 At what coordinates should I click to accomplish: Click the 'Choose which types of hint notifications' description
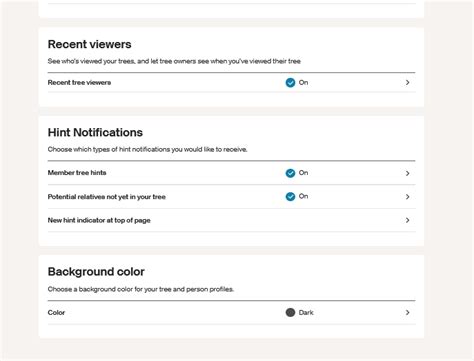coord(147,149)
